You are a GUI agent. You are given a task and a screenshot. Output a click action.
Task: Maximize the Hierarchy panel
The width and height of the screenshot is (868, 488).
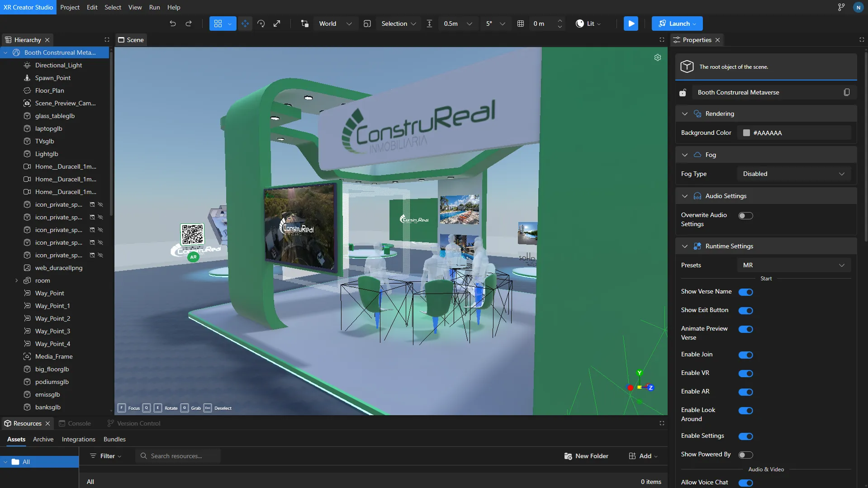click(x=107, y=40)
